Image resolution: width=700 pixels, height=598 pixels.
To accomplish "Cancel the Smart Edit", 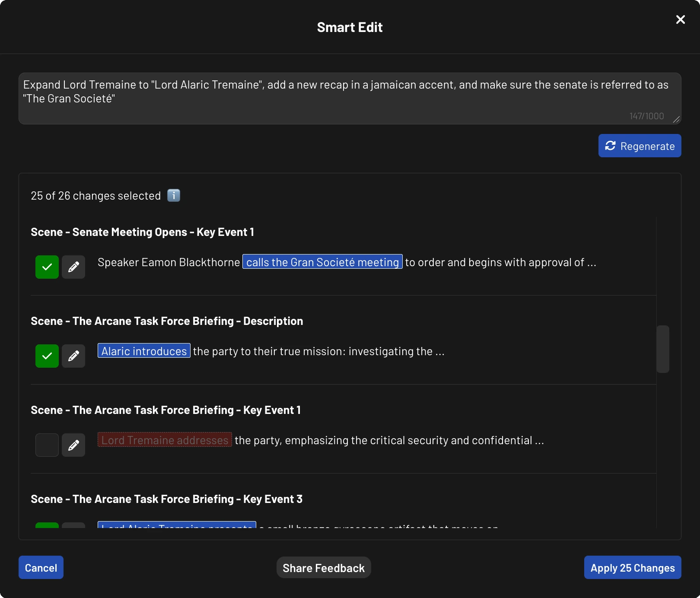I will pos(41,567).
